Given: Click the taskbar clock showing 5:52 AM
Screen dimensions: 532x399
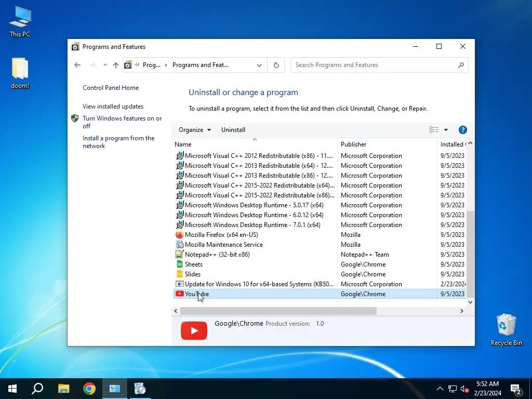Looking at the screenshot, I should (x=487, y=389).
